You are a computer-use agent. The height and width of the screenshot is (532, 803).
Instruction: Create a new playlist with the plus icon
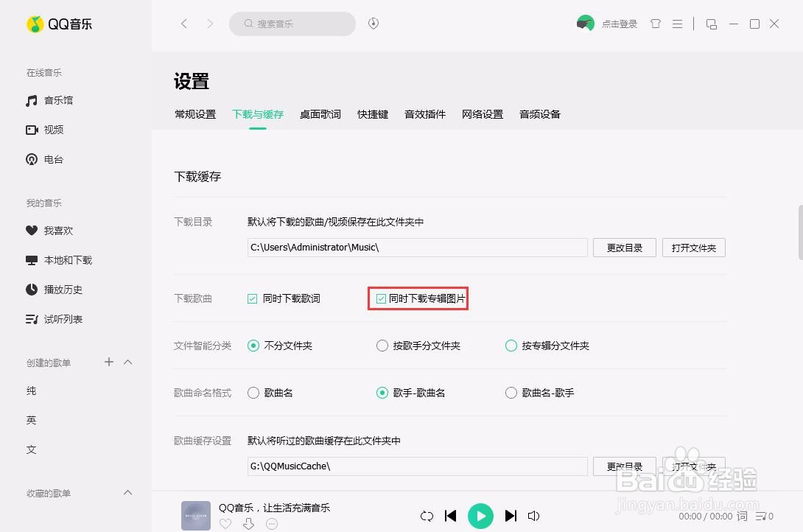[x=108, y=362]
